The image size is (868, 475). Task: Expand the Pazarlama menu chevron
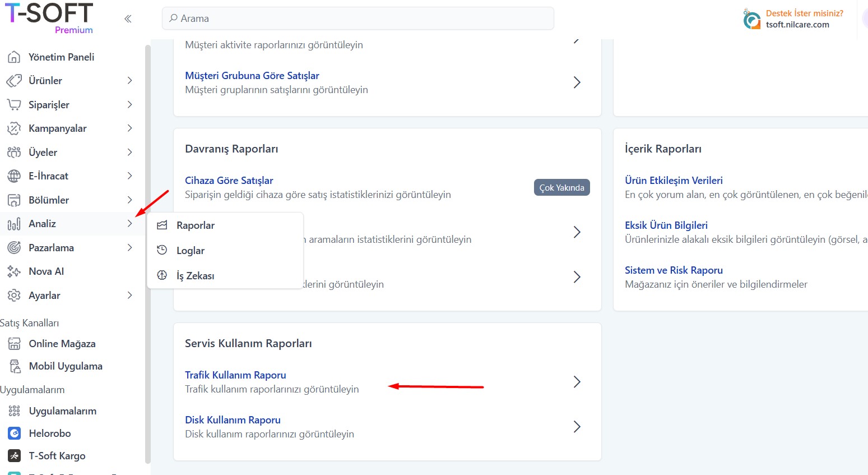click(130, 247)
